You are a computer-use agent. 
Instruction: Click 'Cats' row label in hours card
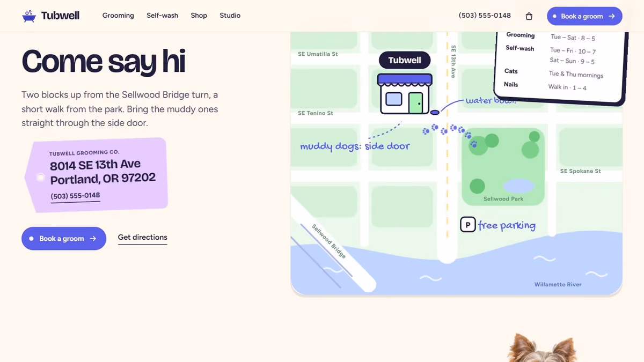[511, 71]
